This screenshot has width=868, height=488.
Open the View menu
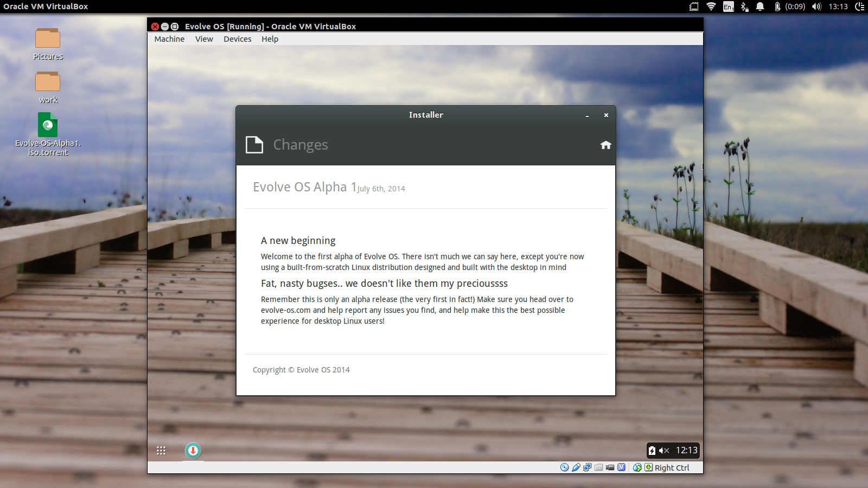click(x=204, y=39)
